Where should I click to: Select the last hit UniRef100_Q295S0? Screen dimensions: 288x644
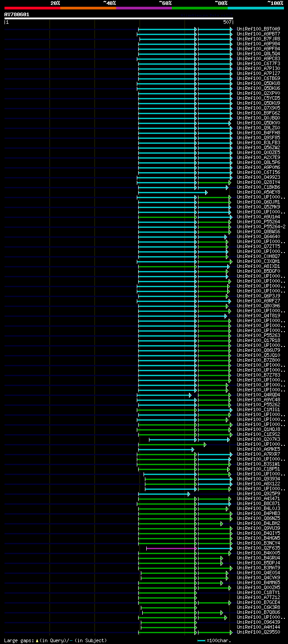[258, 632]
